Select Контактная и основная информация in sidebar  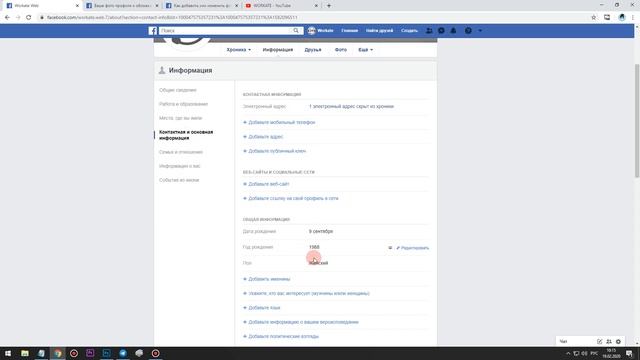coord(186,135)
